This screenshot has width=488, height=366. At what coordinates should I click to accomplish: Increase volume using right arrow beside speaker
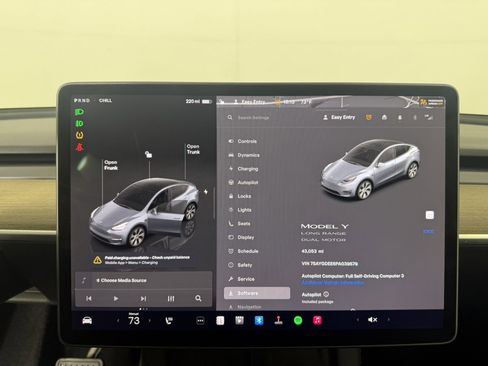point(389,320)
